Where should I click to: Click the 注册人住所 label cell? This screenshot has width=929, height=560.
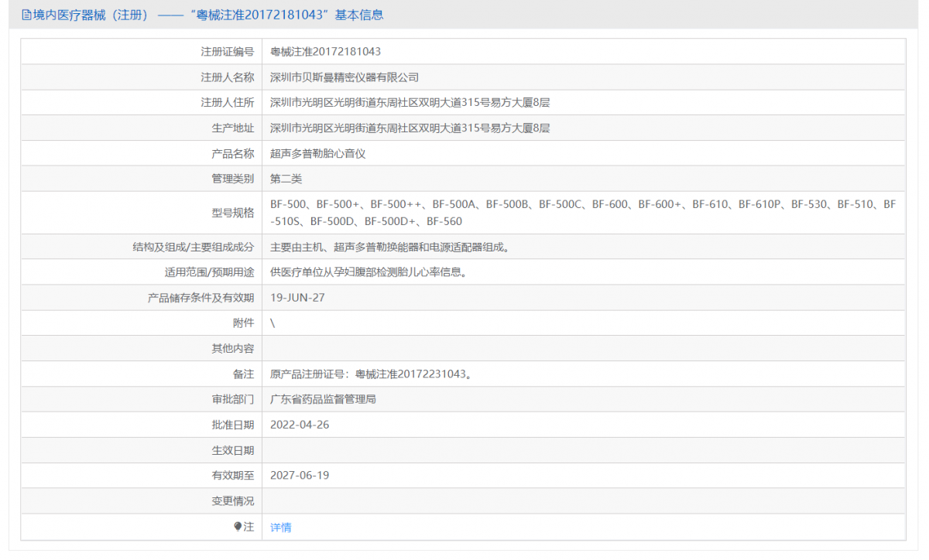pyautogui.click(x=142, y=103)
